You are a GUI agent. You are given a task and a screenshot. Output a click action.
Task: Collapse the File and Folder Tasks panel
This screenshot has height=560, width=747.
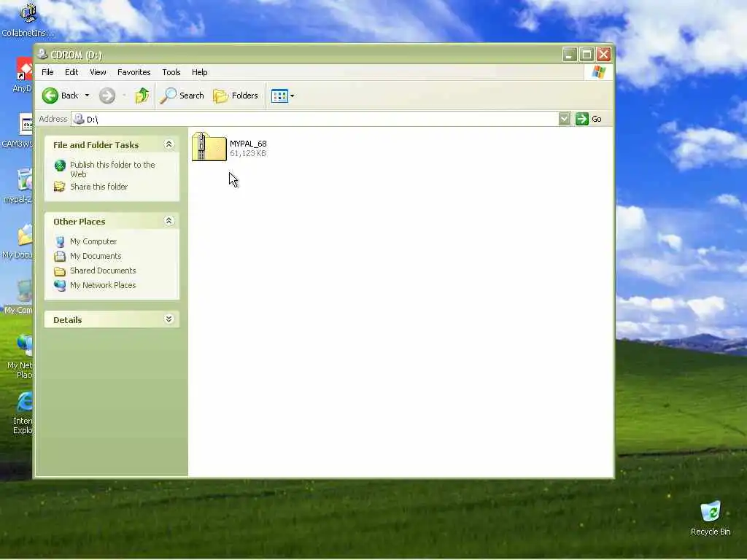pyautogui.click(x=169, y=144)
